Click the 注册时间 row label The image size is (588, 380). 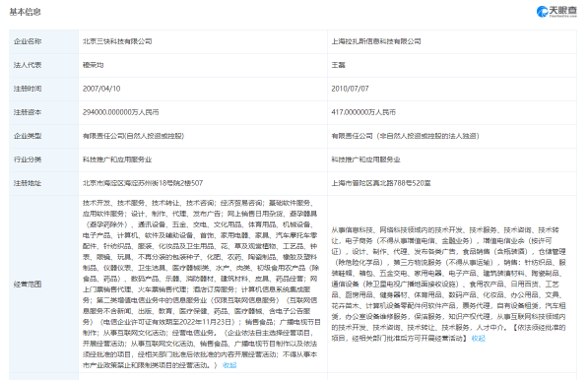[28, 89]
